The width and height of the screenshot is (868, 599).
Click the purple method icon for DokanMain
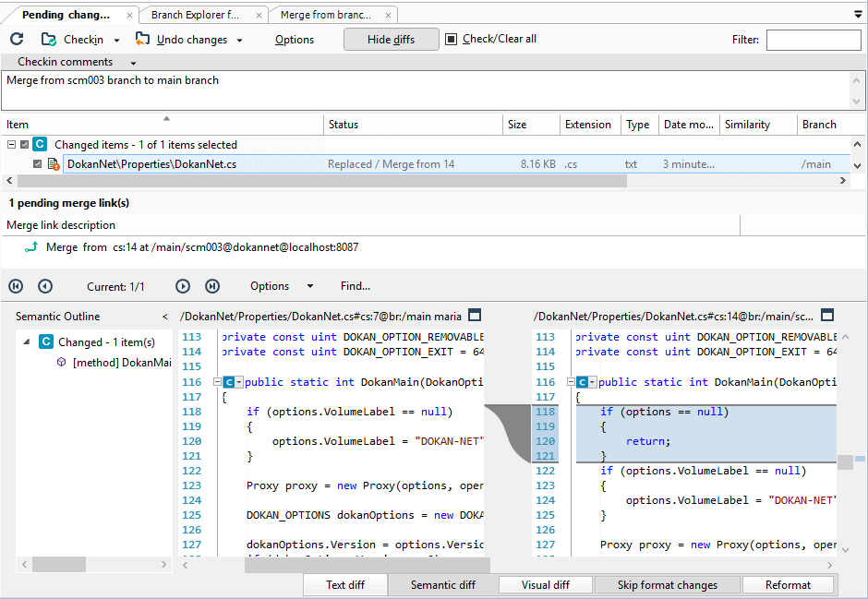pos(62,363)
